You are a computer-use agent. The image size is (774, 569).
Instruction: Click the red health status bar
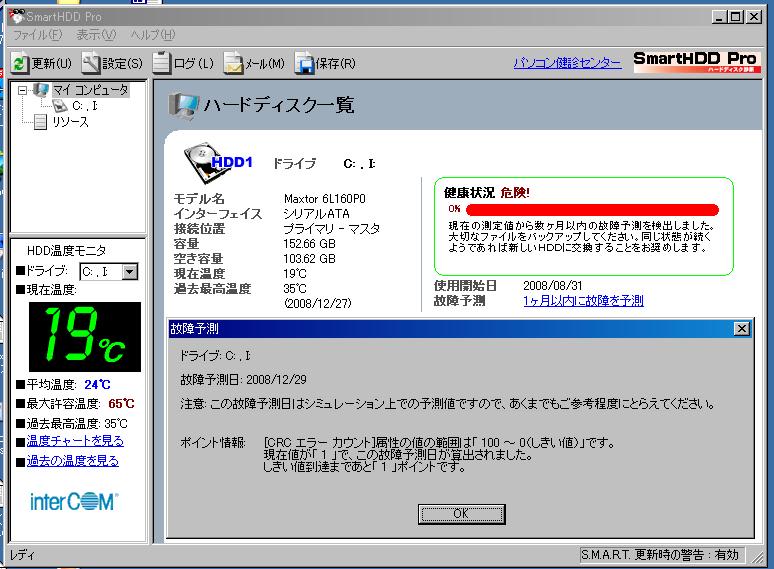tap(592, 210)
